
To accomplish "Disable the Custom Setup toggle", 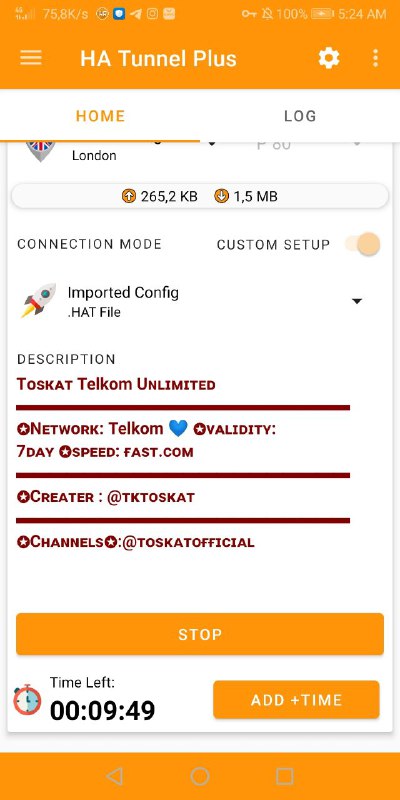I will (363, 244).
